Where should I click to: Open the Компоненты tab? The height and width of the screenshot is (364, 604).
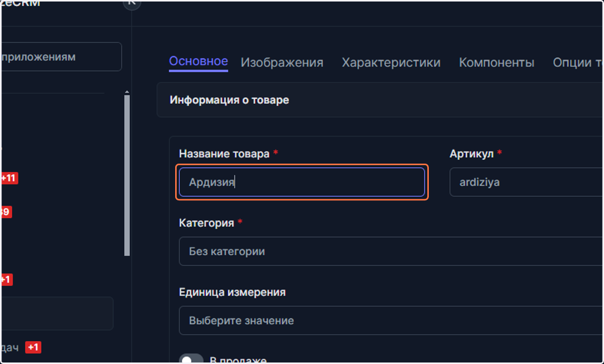pos(496,62)
